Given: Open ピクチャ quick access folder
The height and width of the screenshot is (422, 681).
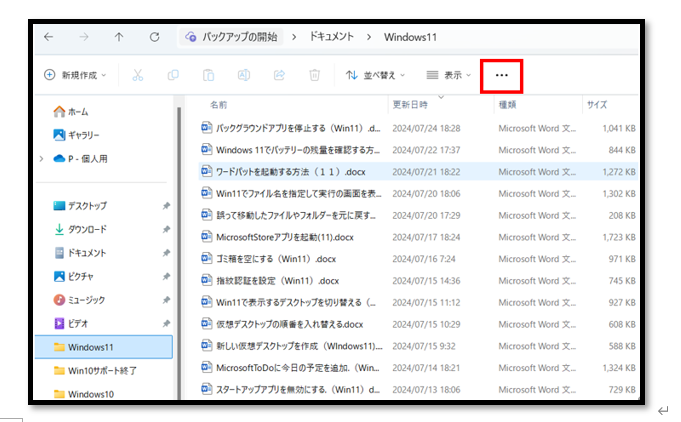Looking at the screenshot, I should pyautogui.click(x=73, y=276).
